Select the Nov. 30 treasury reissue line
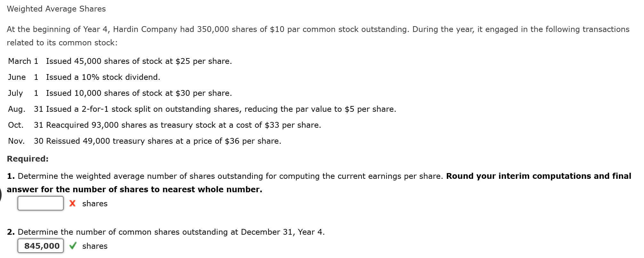The height and width of the screenshot is (258, 644). [x=144, y=141]
